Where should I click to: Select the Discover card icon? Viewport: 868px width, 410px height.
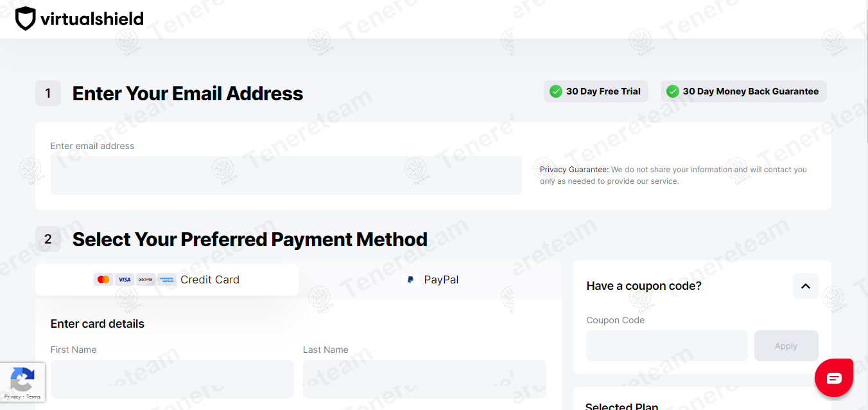(145, 279)
